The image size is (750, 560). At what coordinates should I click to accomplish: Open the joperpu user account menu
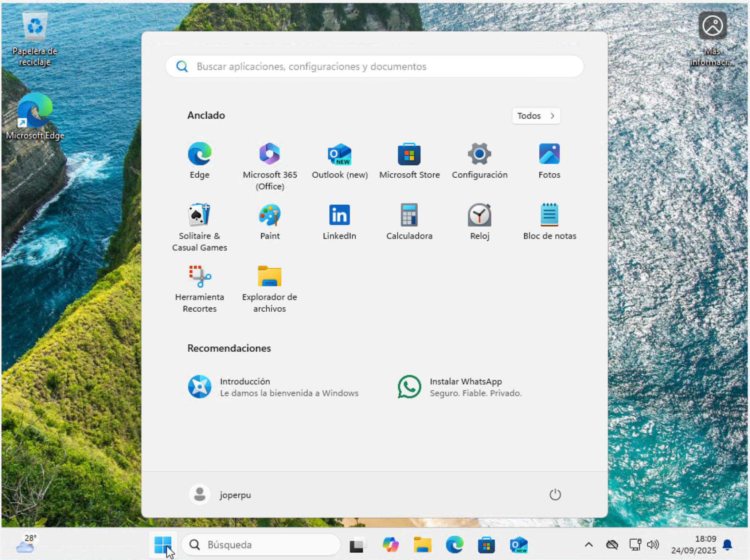[x=220, y=495]
